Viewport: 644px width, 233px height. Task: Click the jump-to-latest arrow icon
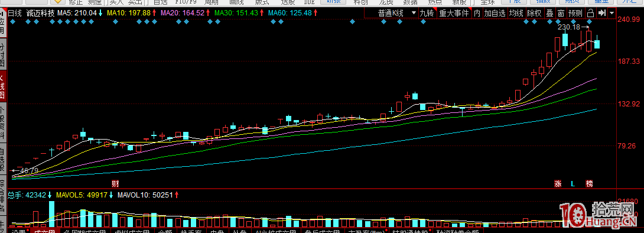601,13
